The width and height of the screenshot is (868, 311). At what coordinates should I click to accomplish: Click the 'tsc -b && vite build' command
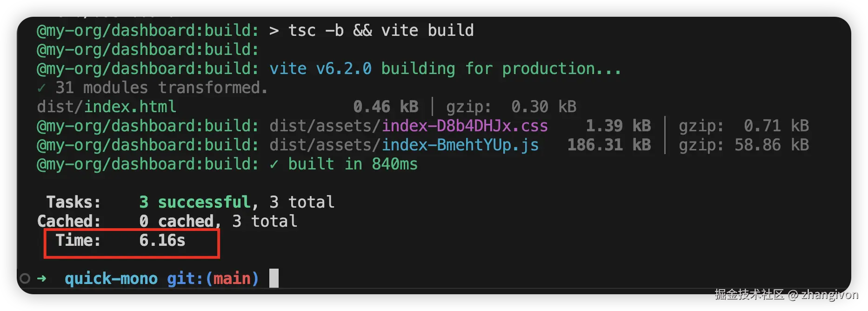tap(381, 31)
